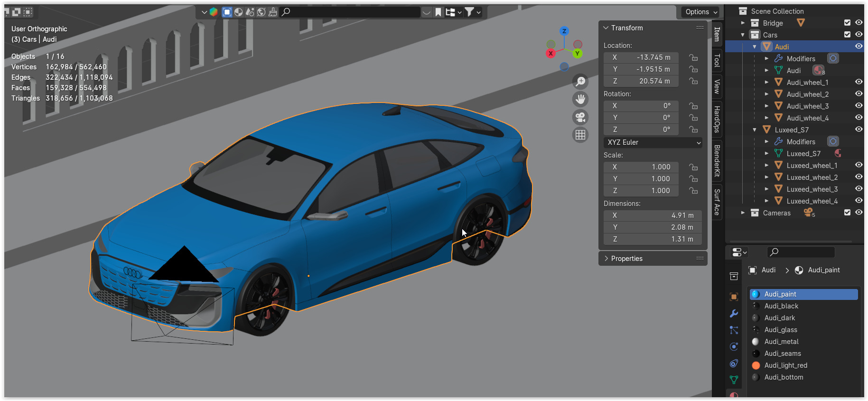This screenshot has width=868, height=401.
Task: Switch to the HardOps sidebar tab
Action: coord(717,119)
